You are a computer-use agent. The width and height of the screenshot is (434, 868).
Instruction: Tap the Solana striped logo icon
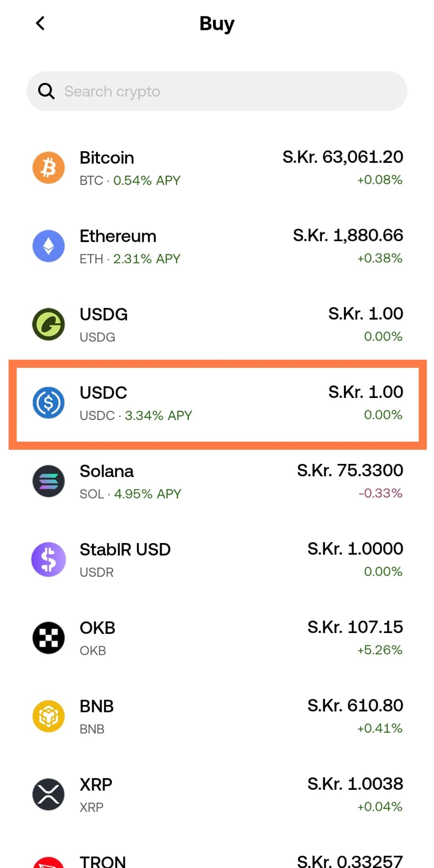click(49, 481)
